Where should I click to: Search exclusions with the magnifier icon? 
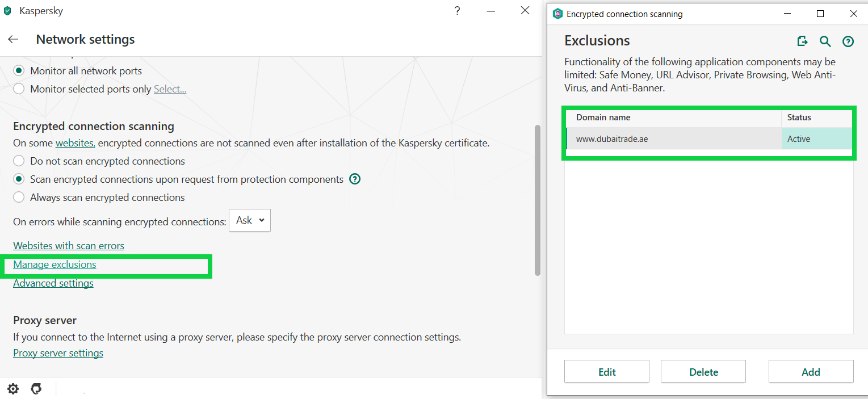click(825, 41)
